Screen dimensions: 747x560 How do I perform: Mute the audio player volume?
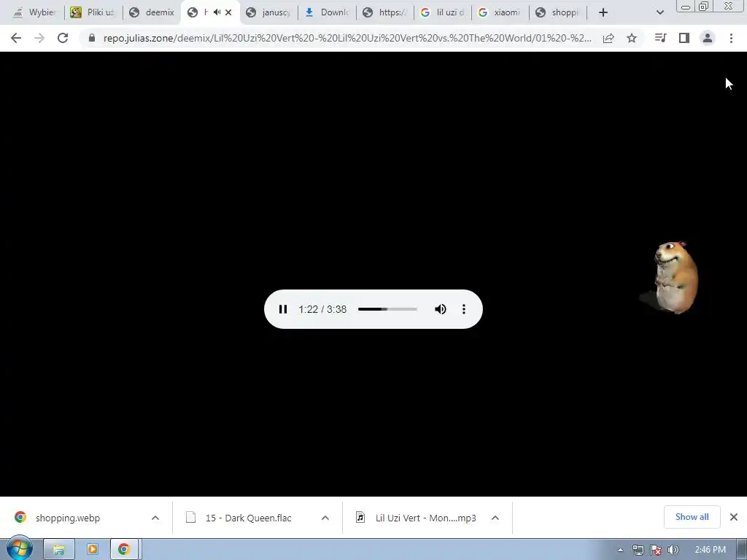(x=440, y=309)
